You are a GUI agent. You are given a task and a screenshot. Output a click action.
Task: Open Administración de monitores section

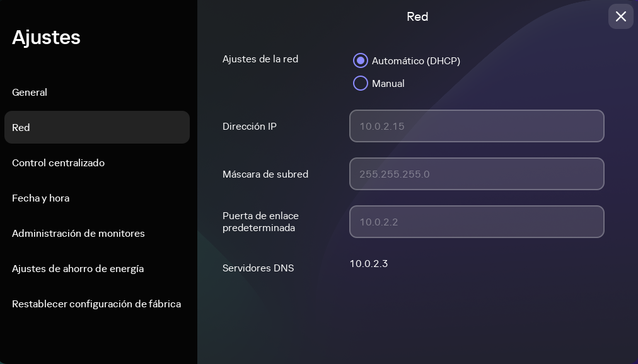78,233
